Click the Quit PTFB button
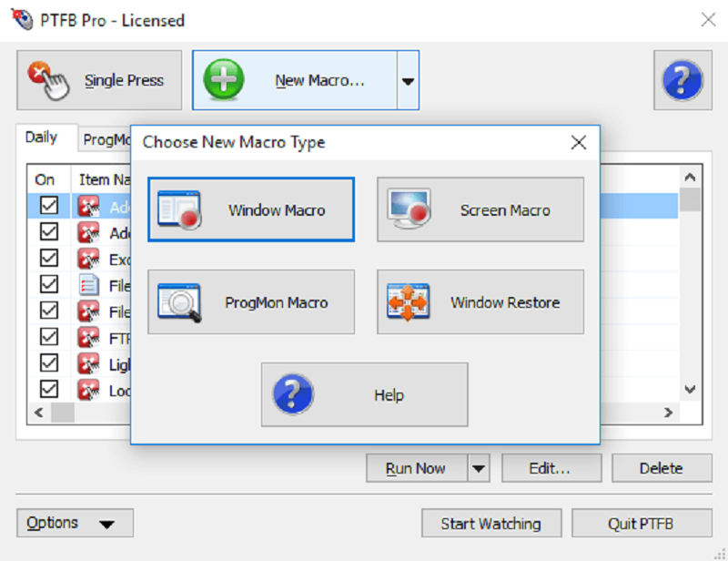Image resolution: width=728 pixels, height=561 pixels. tap(642, 524)
